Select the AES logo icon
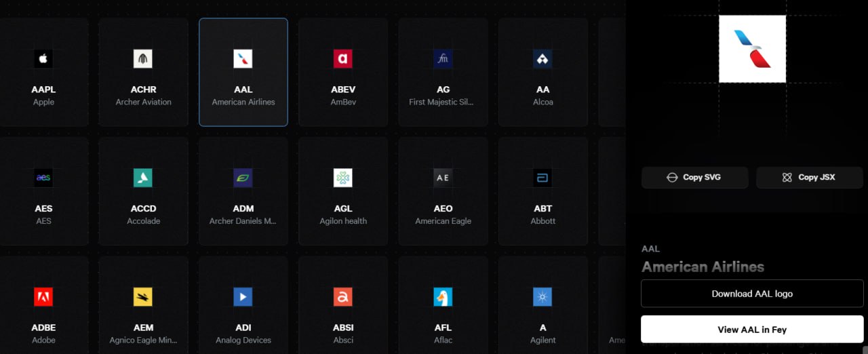This screenshot has width=868, height=354. 43,178
